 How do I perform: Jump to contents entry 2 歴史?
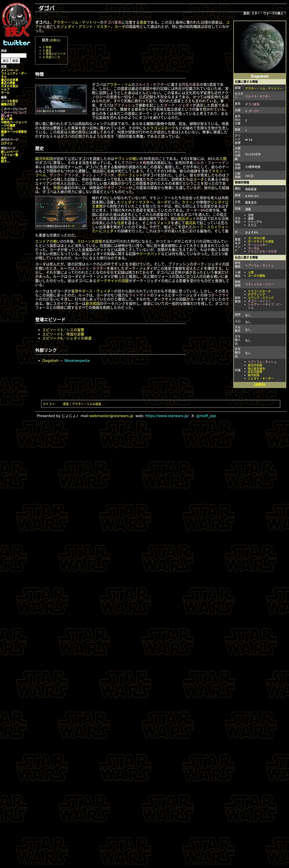[47, 50]
